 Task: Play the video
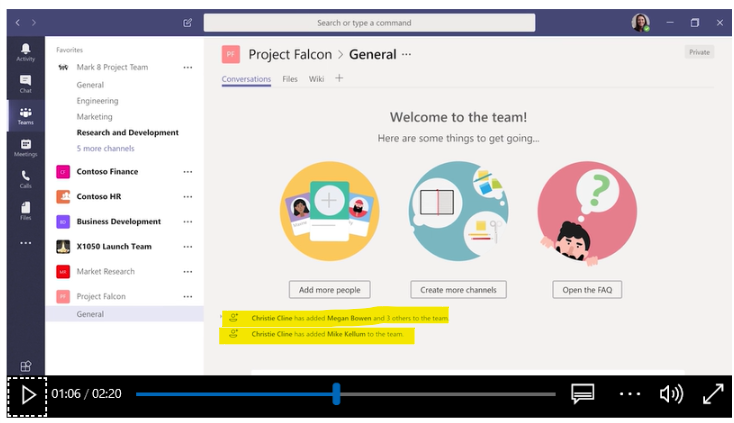(x=28, y=395)
